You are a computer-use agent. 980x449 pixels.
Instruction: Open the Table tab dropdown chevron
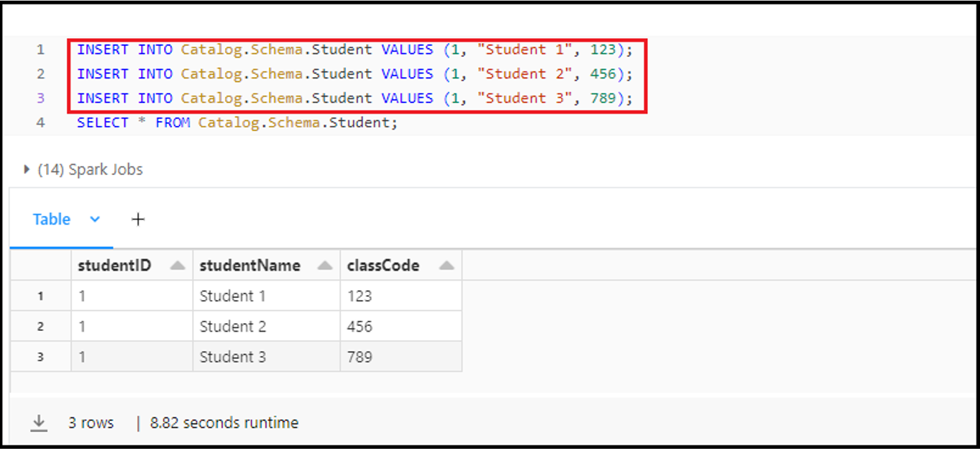pos(95,219)
